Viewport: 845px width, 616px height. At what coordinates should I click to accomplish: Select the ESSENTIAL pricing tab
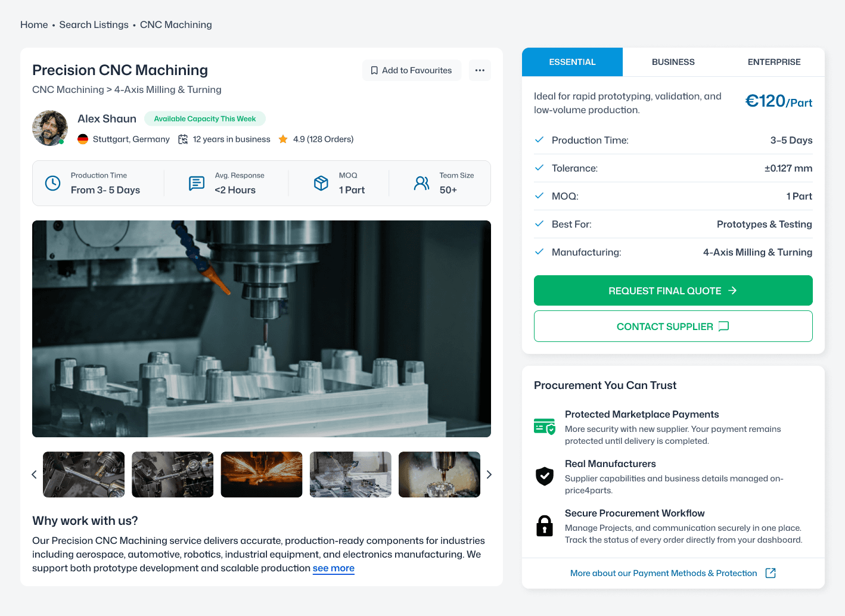click(572, 62)
